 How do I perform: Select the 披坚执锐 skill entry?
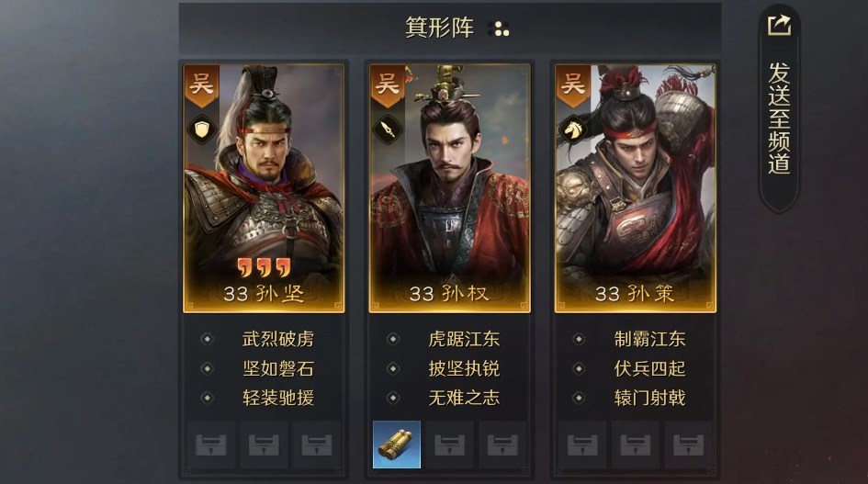tap(464, 368)
